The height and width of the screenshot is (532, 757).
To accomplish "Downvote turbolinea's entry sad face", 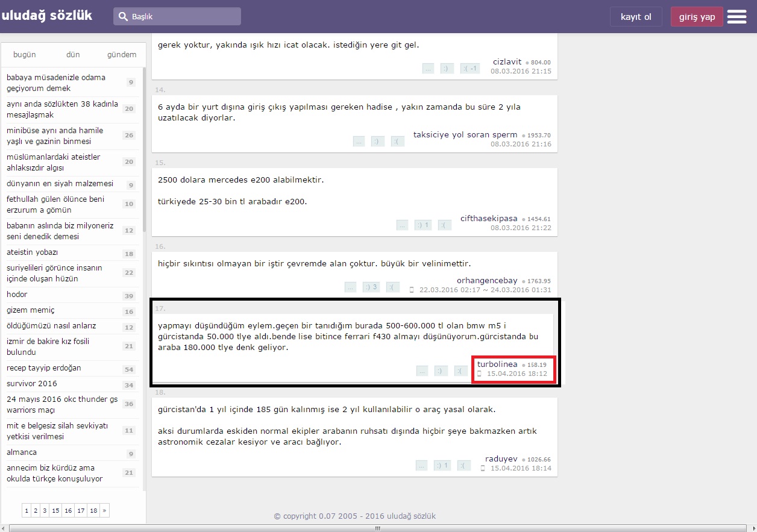I will (x=461, y=371).
